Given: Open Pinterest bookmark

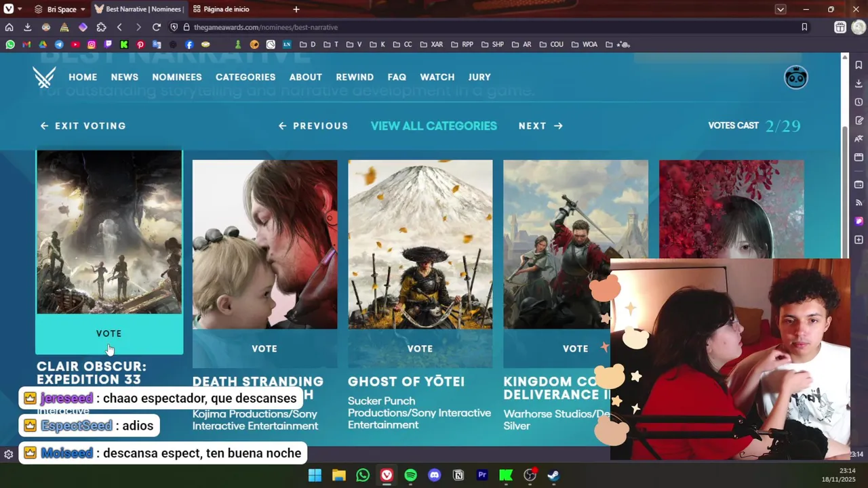Looking at the screenshot, I should coord(140,45).
